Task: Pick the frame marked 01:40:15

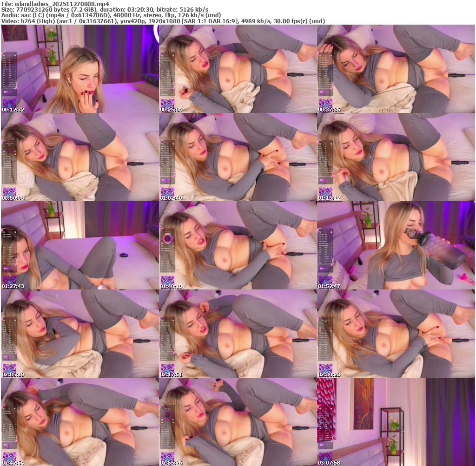Action: (238, 245)
